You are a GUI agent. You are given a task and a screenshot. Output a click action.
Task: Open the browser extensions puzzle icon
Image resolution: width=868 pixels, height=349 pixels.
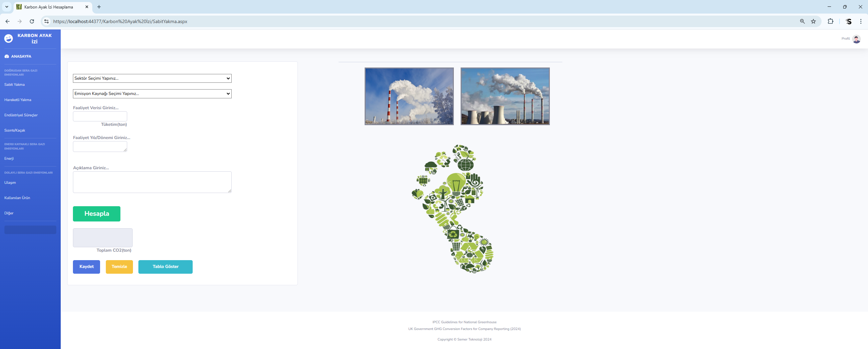point(830,21)
